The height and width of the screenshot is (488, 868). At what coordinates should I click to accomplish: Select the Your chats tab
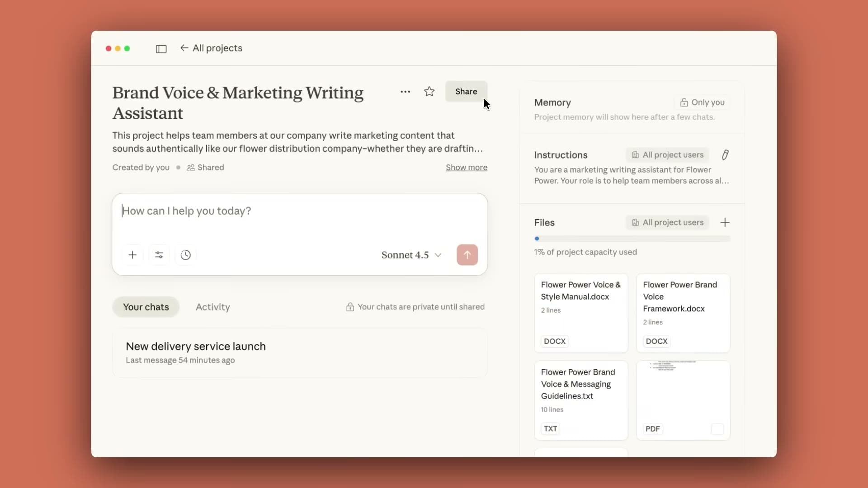tap(146, 307)
